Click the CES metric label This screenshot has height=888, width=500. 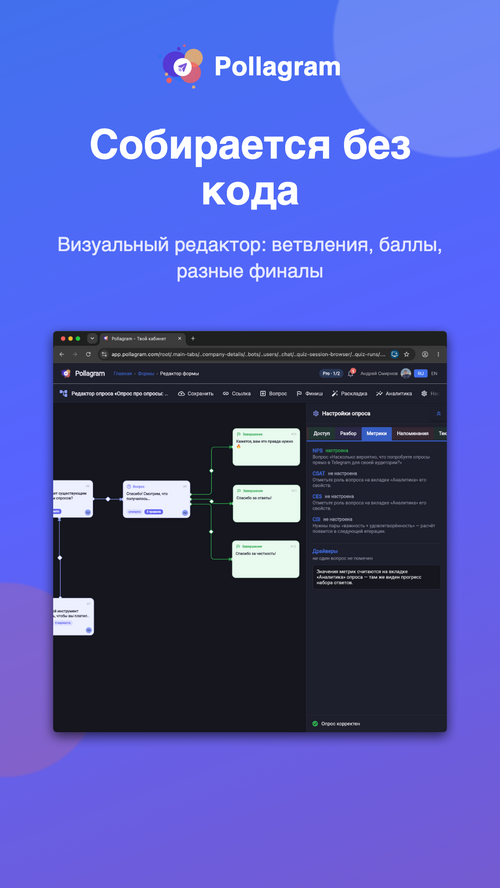pos(317,496)
